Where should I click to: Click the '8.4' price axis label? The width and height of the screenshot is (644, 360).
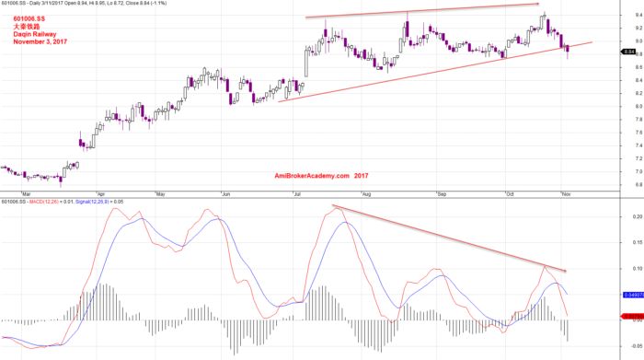pos(638,80)
